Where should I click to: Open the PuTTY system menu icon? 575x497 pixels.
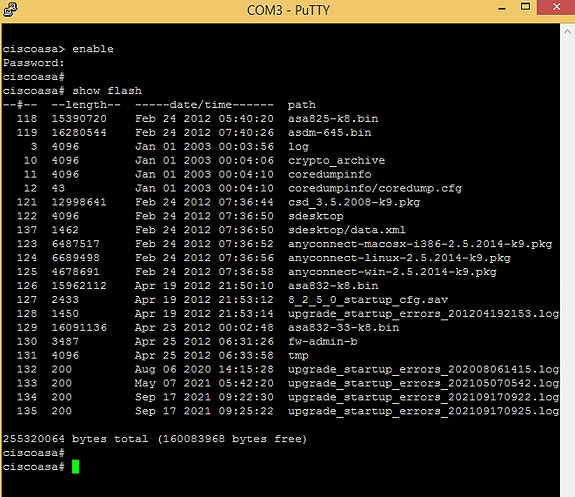pos(10,9)
